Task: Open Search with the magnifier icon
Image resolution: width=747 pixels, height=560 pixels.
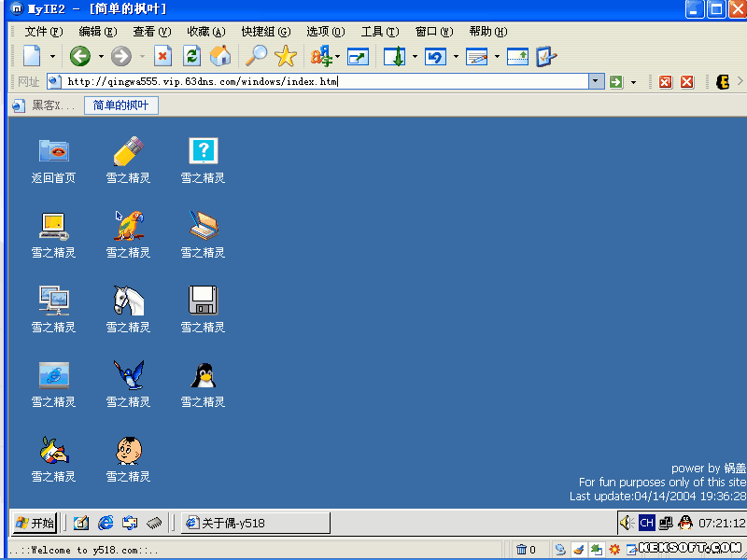Action: tap(256, 56)
